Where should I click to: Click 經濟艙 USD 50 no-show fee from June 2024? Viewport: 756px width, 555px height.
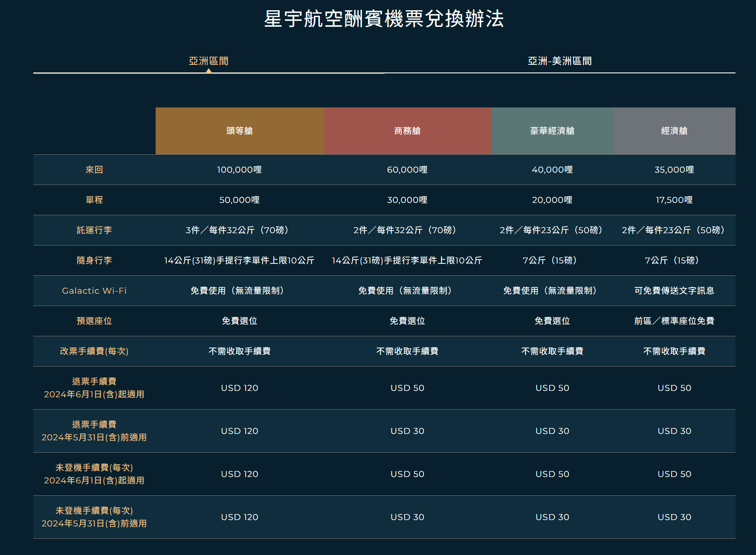(x=675, y=474)
